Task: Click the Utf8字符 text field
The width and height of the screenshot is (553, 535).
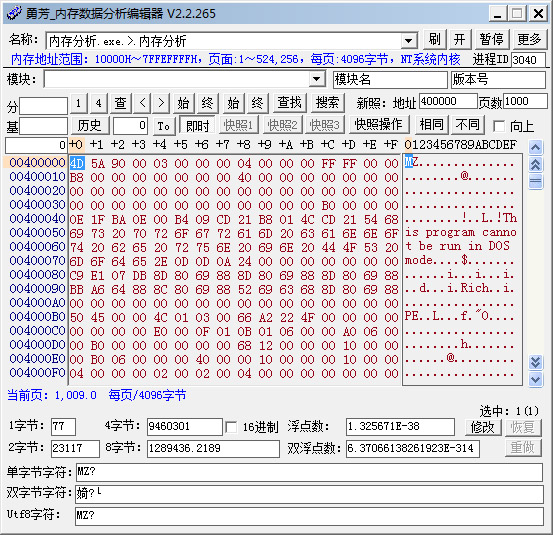Action: pyautogui.click(x=309, y=516)
